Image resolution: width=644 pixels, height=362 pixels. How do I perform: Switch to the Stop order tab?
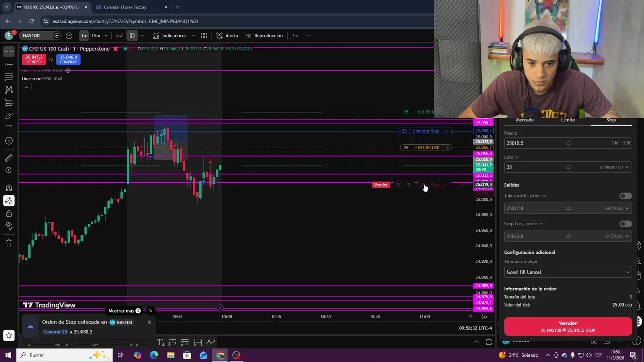(x=611, y=120)
